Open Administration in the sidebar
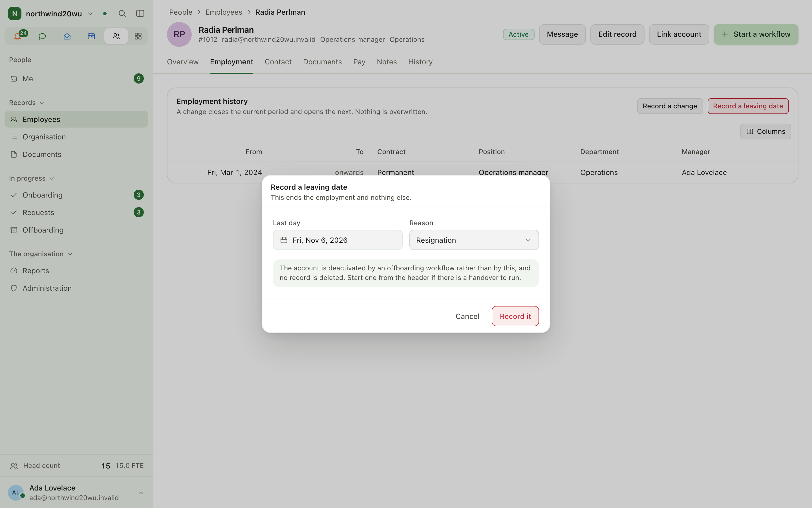The width and height of the screenshot is (812, 508). pyautogui.click(x=76, y=288)
